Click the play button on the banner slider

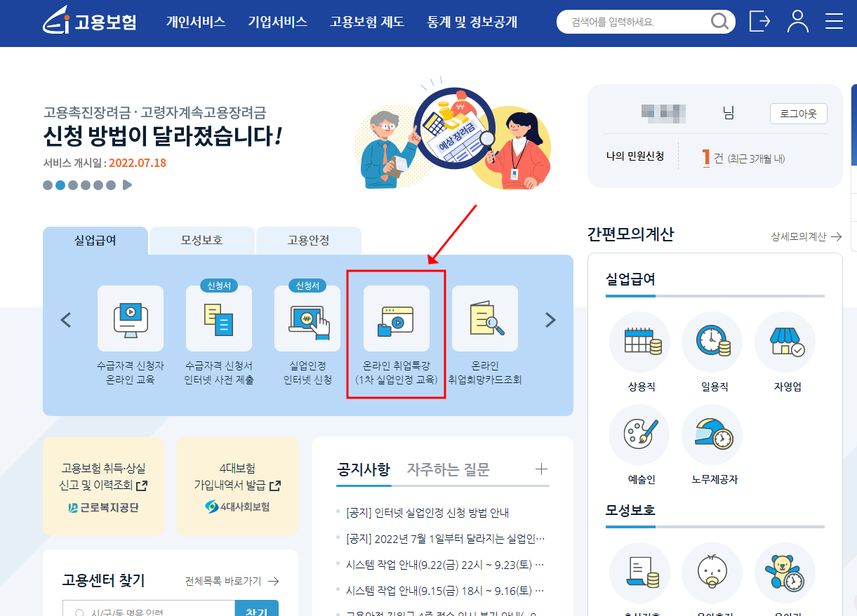(128, 185)
